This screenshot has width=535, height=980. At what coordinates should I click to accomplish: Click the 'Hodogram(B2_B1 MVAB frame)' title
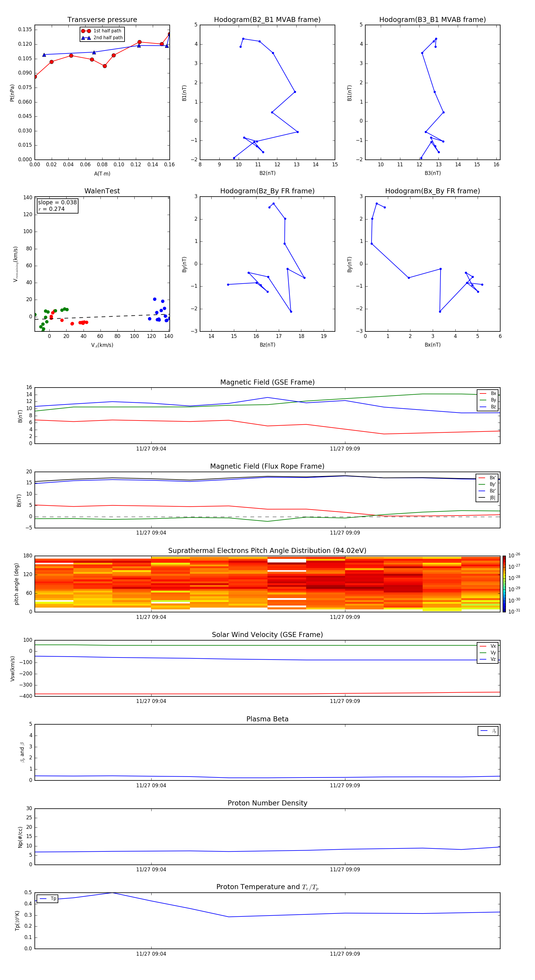pos(267,20)
